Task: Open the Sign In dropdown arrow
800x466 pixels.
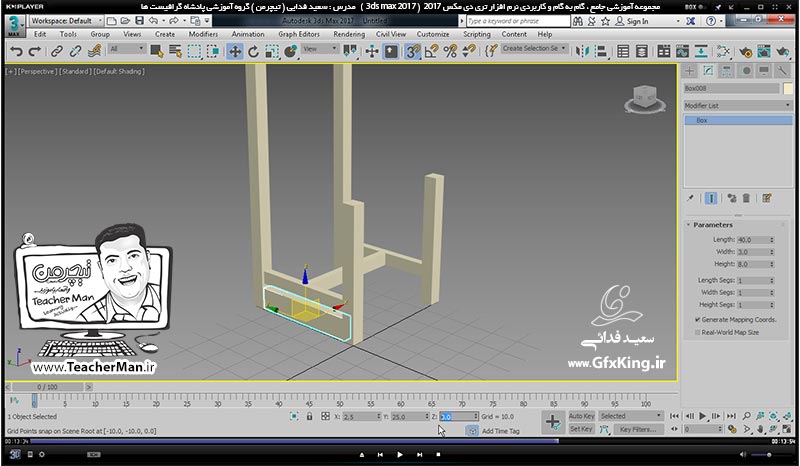Action: coord(678,21)
